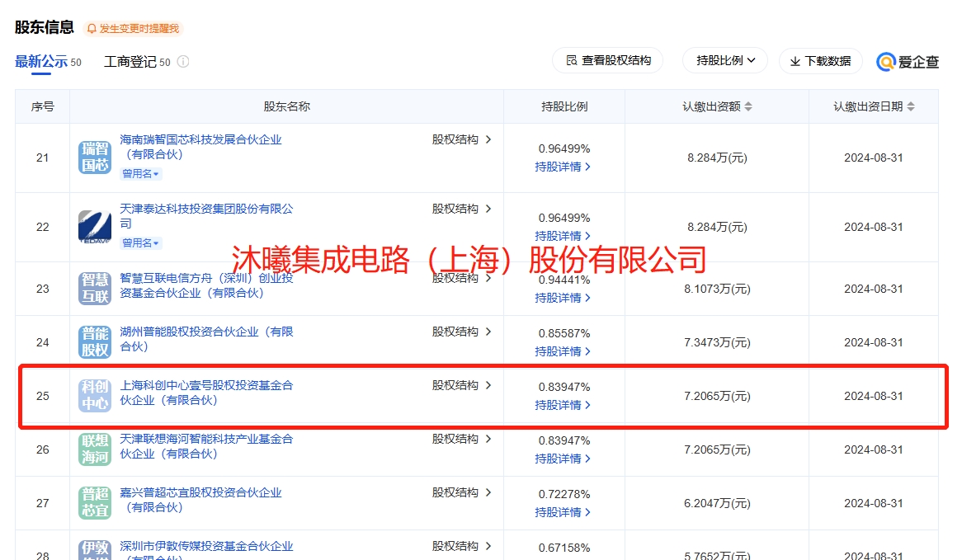Open 智慧互联电信方舟创业投资基金 link
962x560 pixels.
coord(206,286)
